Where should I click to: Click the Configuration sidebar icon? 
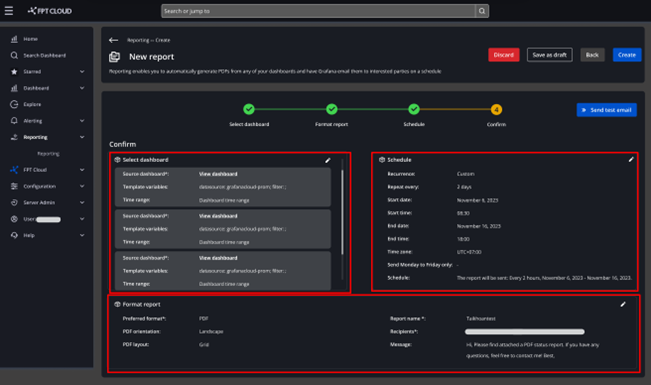[14, 186]
